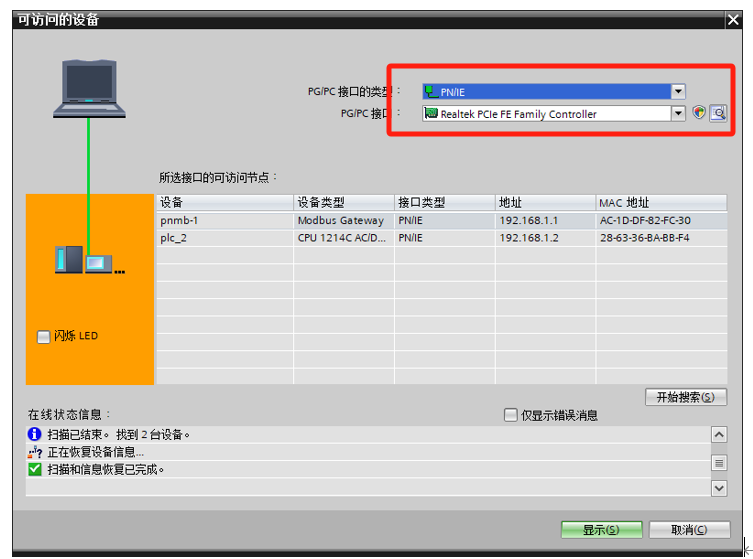Sort by 接口类型 column header

445,202
